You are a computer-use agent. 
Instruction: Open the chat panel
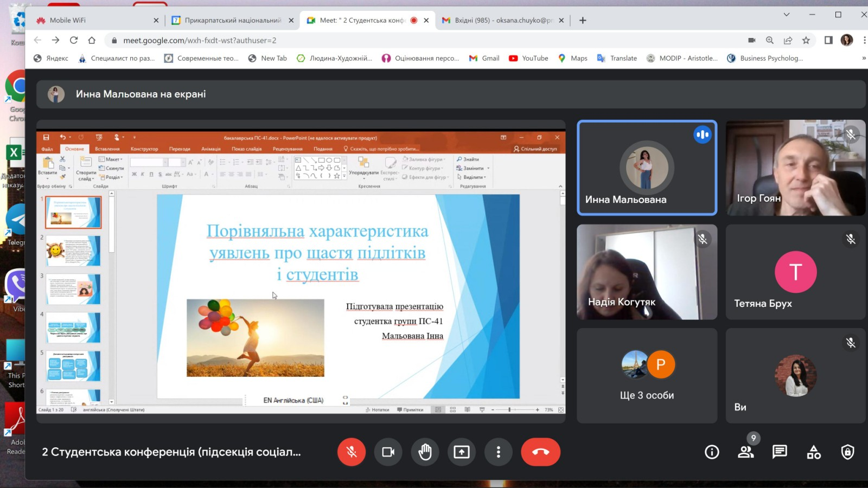click(x=780, y=452)
